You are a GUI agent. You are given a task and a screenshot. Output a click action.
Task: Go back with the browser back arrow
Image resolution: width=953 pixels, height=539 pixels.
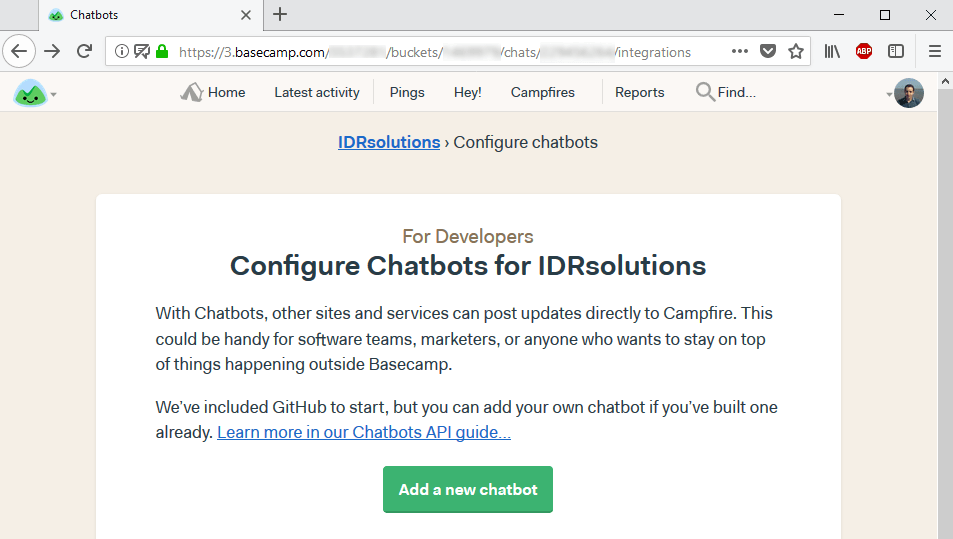(x=19, y=52)
